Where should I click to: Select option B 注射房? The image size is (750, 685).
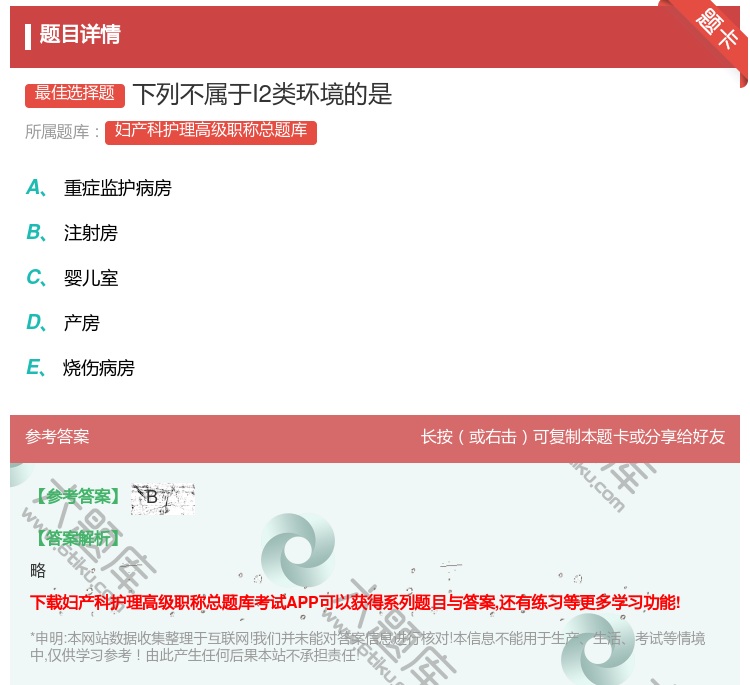point(72,233)
